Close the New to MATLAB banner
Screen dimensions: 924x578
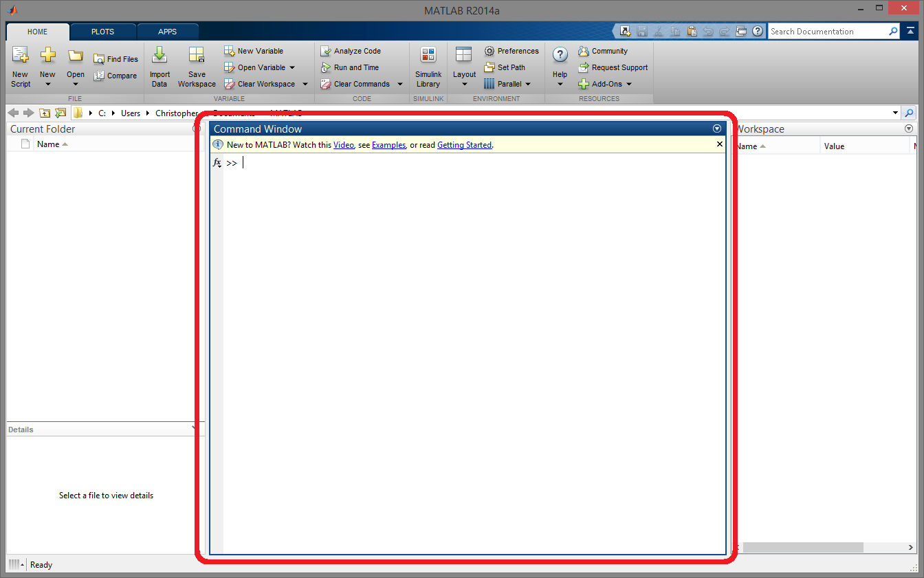[720, 144]
